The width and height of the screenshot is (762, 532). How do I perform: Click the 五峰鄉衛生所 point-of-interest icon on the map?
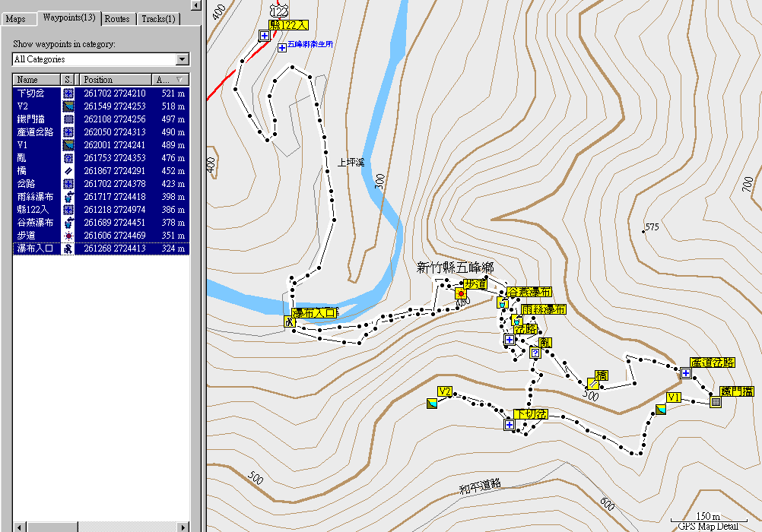pyautogui.click(x=282, y=48)
